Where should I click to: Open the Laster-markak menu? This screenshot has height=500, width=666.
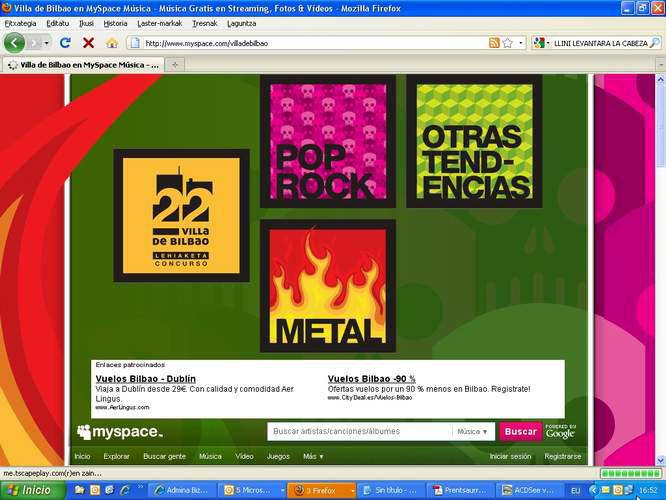(x=160, y=23)
